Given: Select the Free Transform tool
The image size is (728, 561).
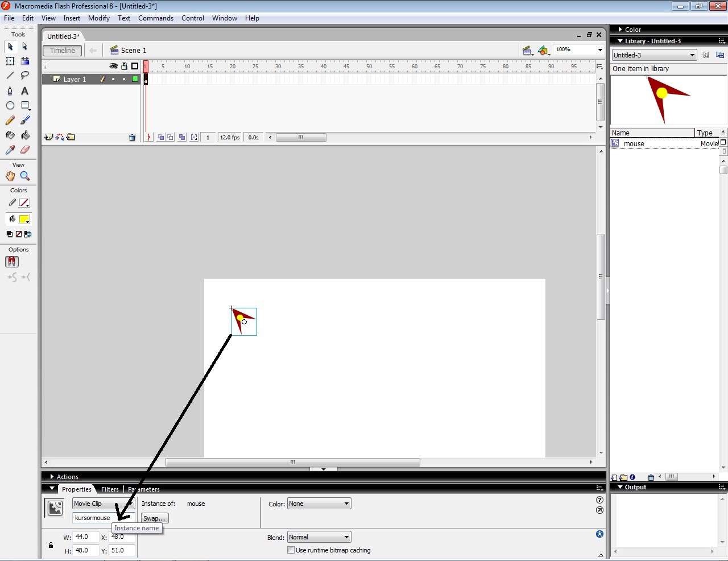Looking at the screenshot, I should click(10, 61).
